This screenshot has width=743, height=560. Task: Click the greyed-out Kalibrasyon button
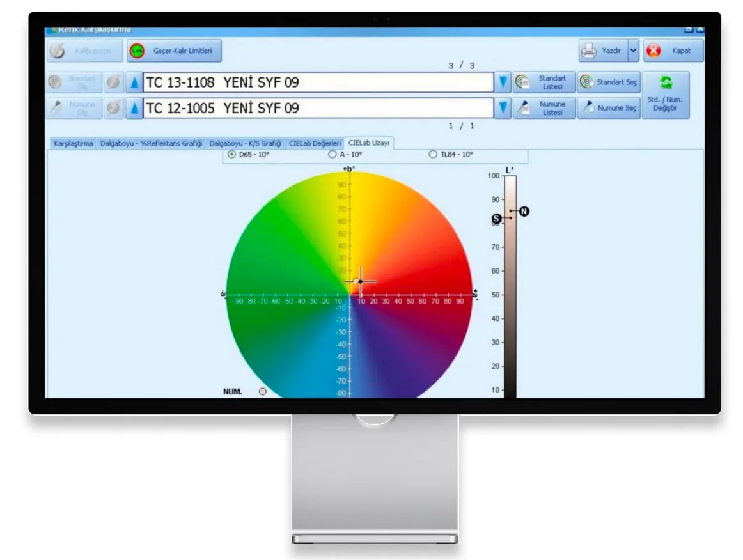coord(85,51)
